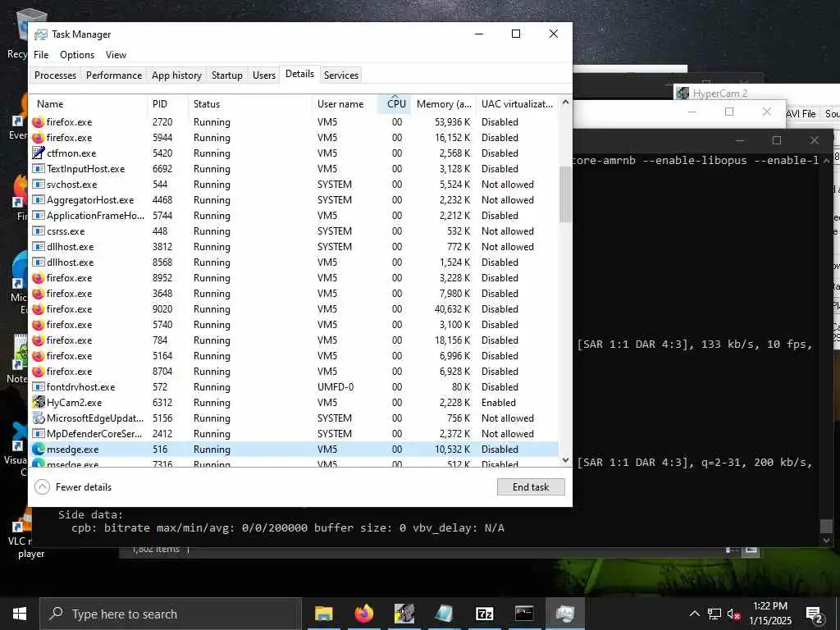Open the command prompt taskbar icon
This screenshot has width=840, height=630.
524,614
